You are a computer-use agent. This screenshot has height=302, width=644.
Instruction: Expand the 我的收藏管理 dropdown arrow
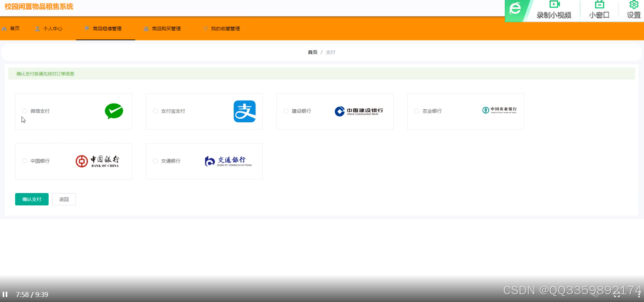tap(245, 29)
